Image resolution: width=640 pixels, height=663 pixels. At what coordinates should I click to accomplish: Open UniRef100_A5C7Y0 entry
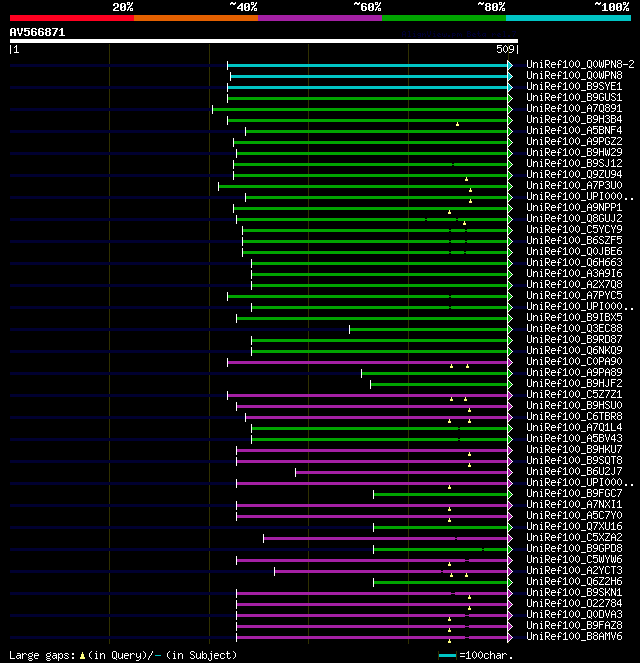pos(574,515)
